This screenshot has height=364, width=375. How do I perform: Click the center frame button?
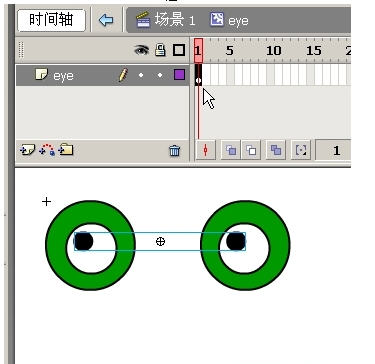205,150
